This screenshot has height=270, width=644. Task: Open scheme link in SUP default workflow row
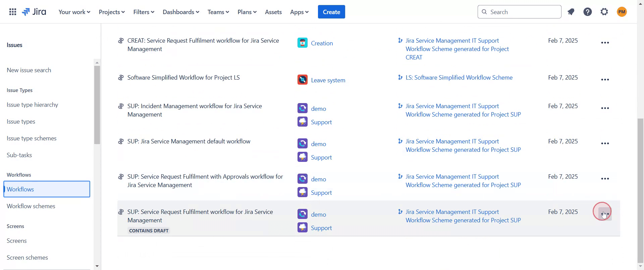[463, 145]
